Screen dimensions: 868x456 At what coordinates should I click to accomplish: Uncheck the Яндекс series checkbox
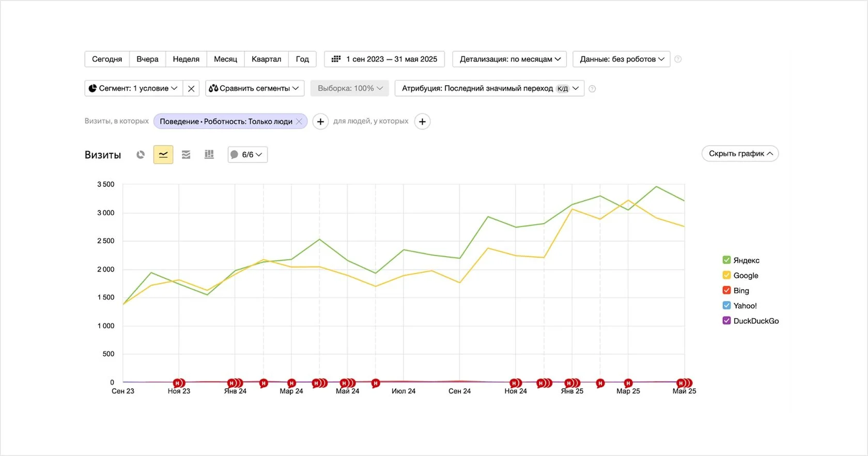pyautogui.click(x=726, y=260)
